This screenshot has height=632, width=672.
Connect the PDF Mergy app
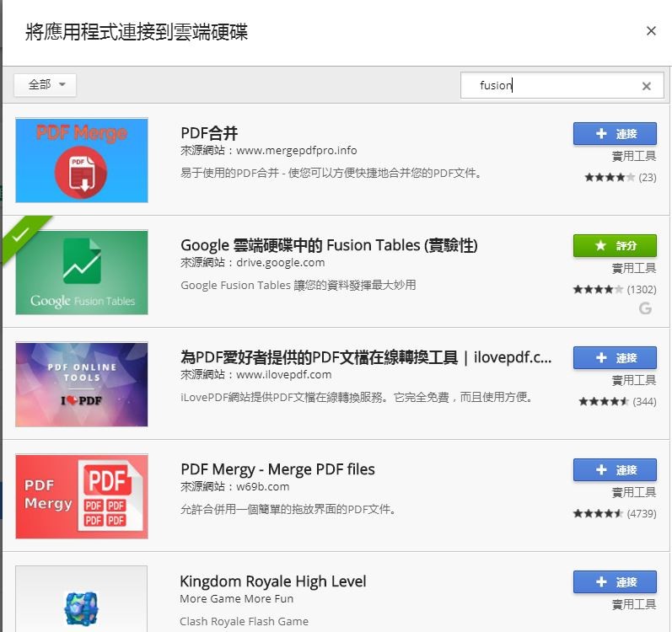[x=615, y=469]
